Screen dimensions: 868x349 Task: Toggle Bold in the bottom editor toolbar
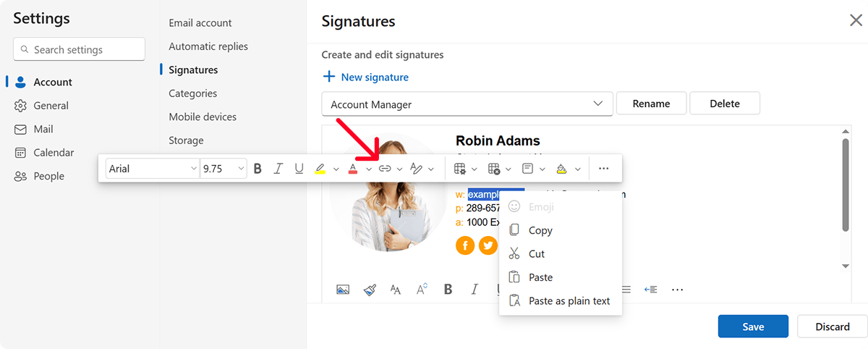(448, 290)
